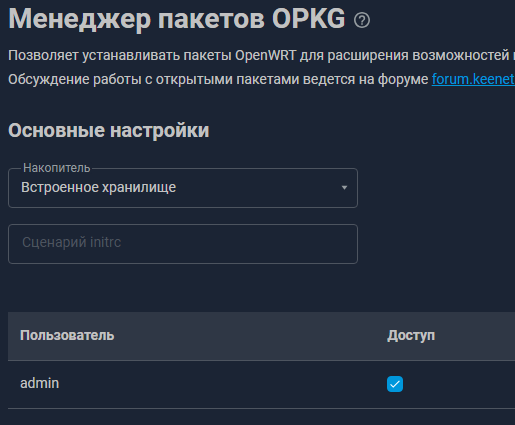This screenshot has width=515, height=425.
Task: Click the word OPKG in the page title
Action: point(309,19)
